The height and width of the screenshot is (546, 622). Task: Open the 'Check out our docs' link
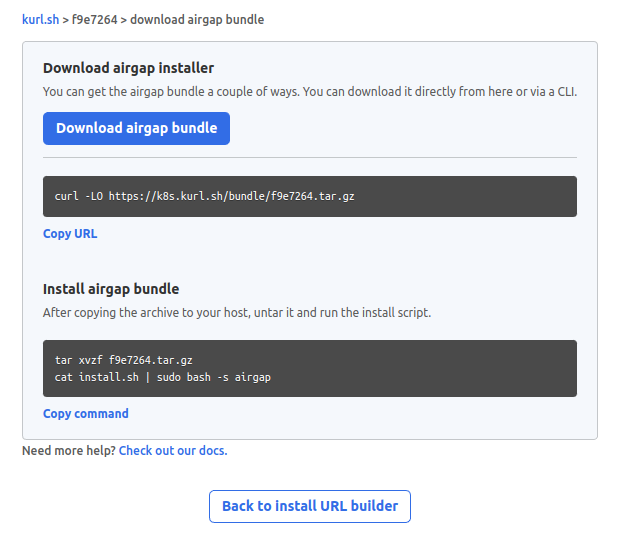[x=173, y=450]
